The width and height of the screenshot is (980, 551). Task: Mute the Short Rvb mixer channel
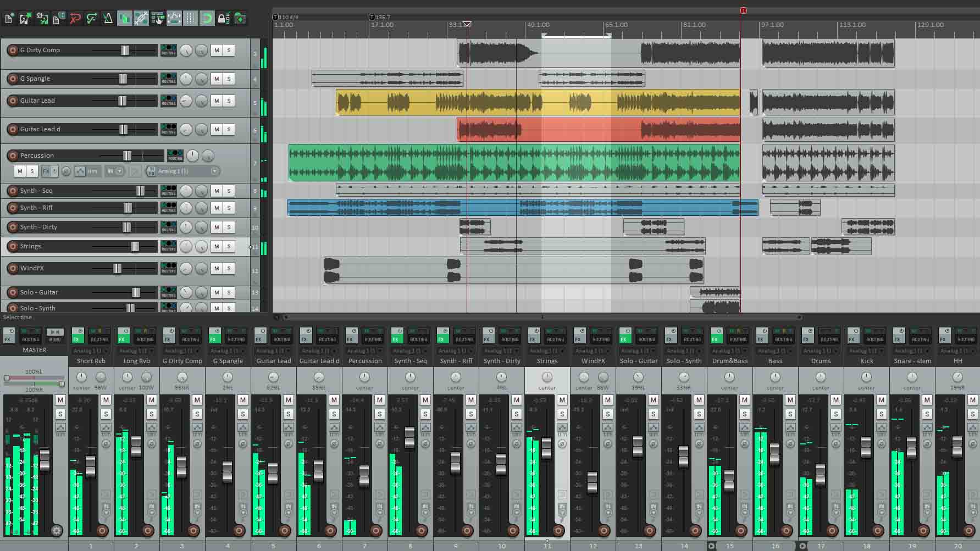(106, 400)
